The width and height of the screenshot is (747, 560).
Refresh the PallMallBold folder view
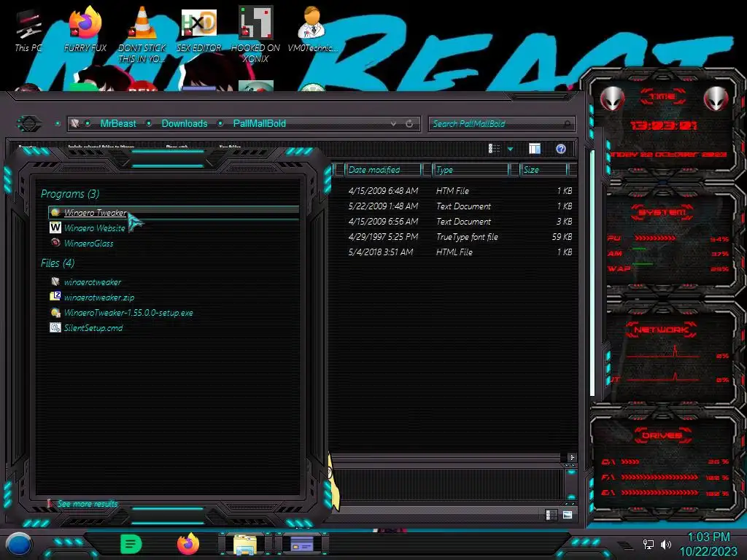[x=409, y=124]
